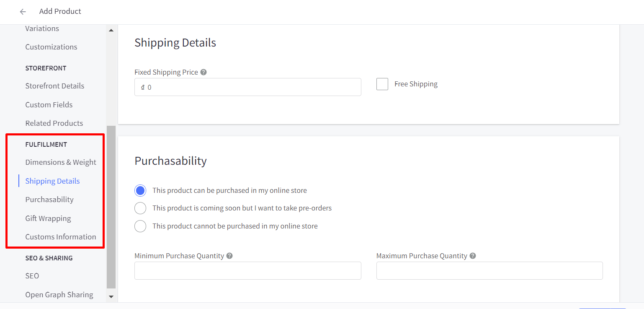The width and height of the screenshot is (644, 309).
Task: Open Dimensions & Weight section
Action: click(61, 162)
